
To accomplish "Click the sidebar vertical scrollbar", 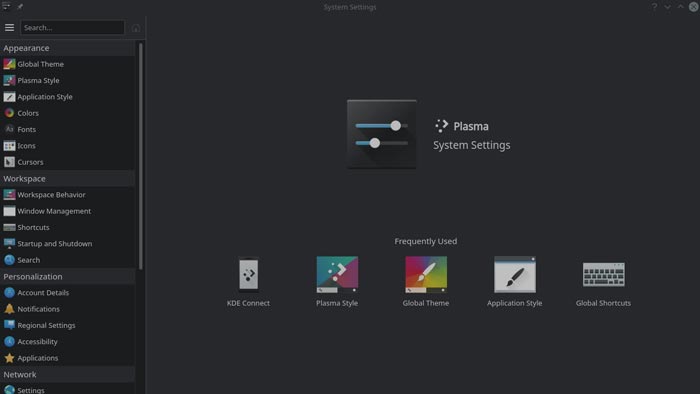I will pos(141,156).
